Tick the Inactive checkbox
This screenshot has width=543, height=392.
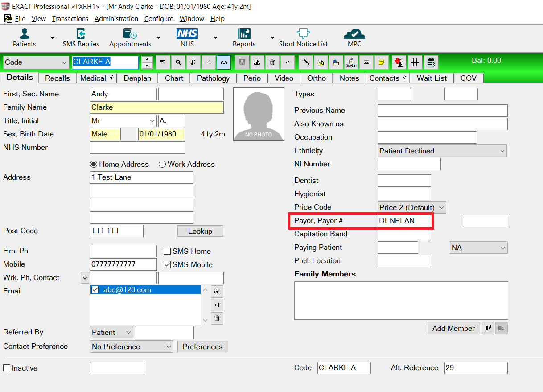tap(7, 367)
